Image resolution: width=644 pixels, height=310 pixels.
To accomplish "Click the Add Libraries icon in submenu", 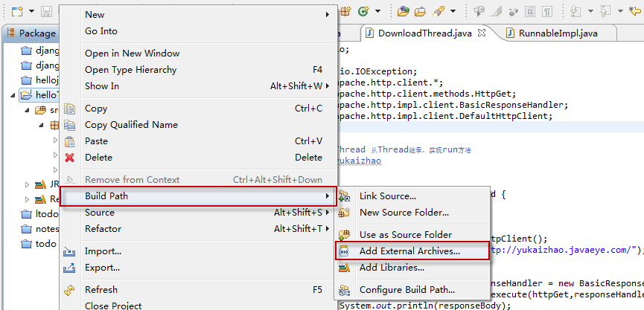I will (x=345, y=268).
